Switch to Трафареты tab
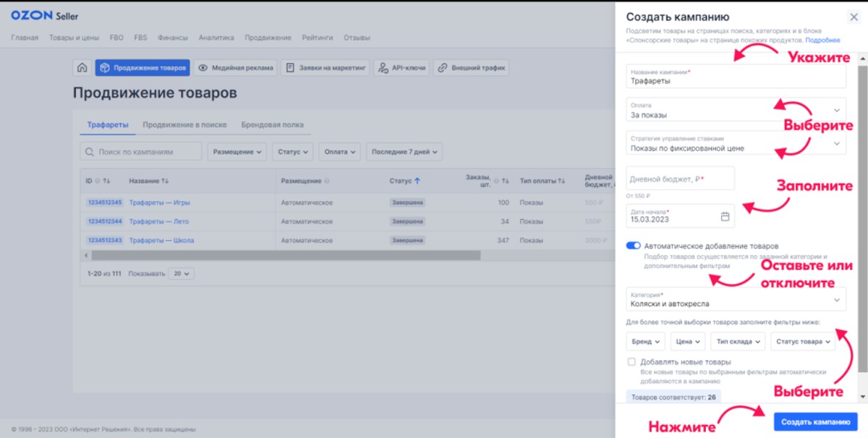 pyautogui.click(x=108, y=124)
